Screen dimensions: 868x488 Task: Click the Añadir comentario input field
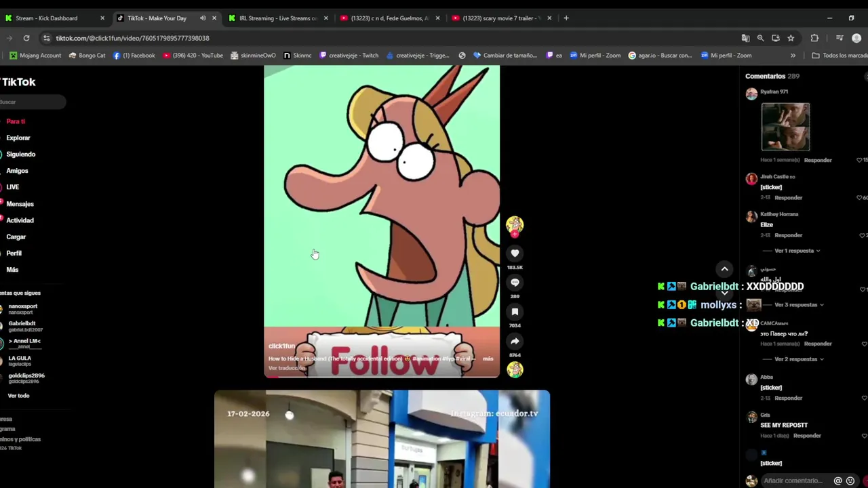[793, 481]
